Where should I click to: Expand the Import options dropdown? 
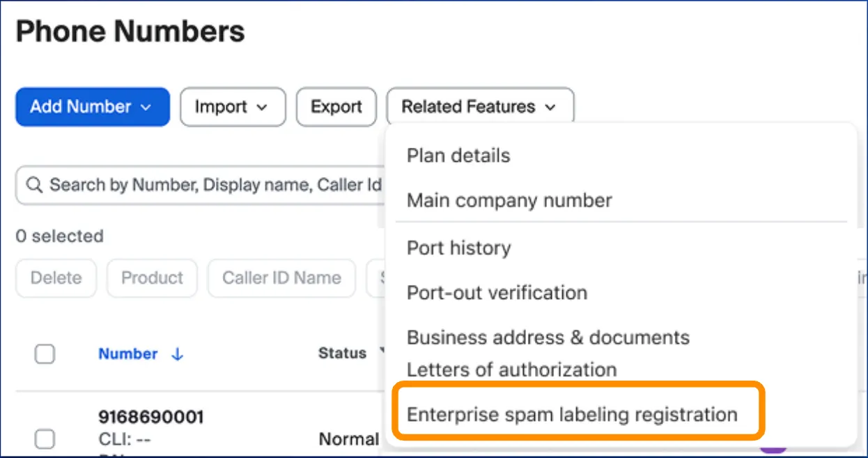[233, 107]
